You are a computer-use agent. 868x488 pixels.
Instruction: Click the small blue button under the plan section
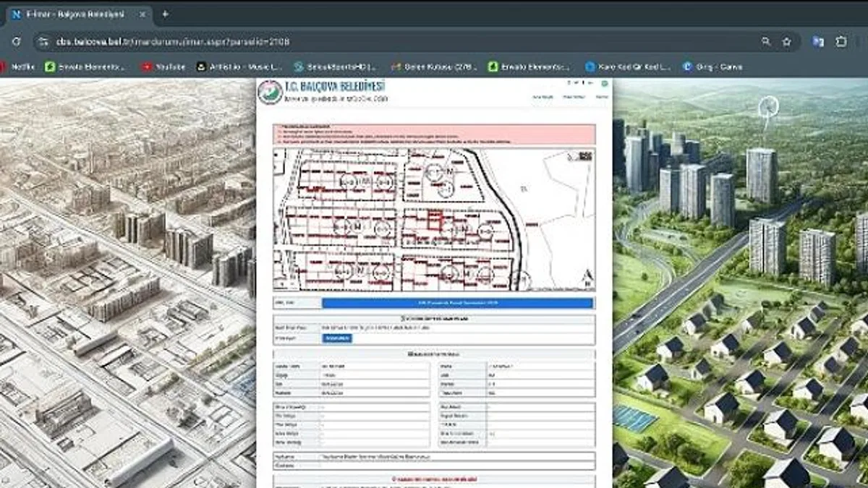[x=337, y=338]
